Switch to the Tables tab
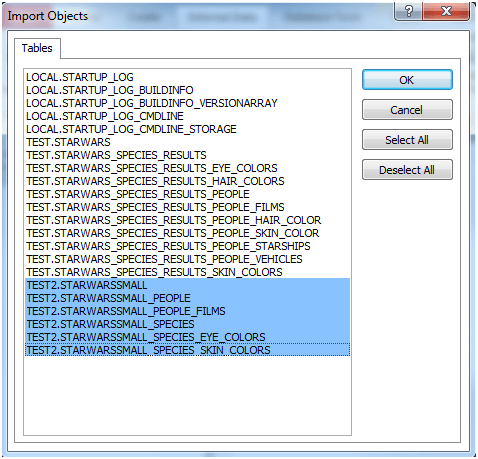Image resolution: width=478 pixels, height=459 pixels. pos(37,48)
